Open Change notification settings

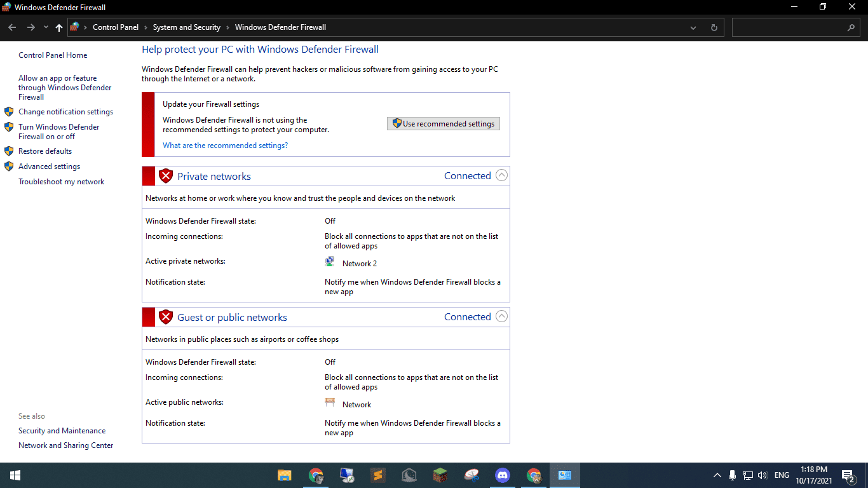point(66,112)
